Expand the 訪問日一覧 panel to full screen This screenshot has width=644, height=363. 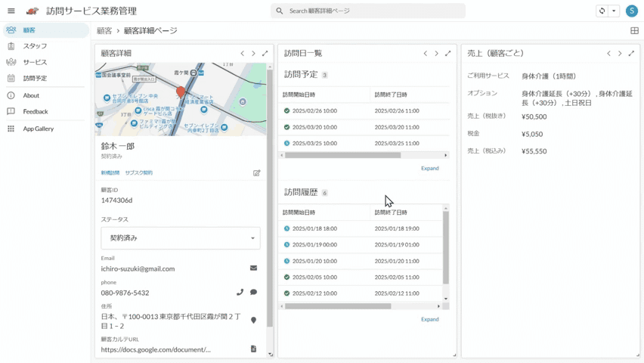pyautogui.click(x=447, y=54)
